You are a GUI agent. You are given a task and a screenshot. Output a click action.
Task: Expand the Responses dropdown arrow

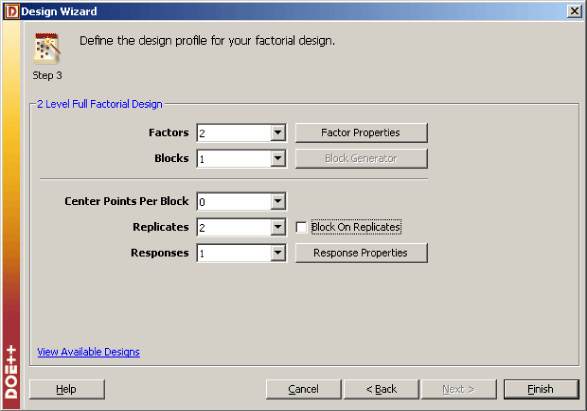[x=278, y=253]
